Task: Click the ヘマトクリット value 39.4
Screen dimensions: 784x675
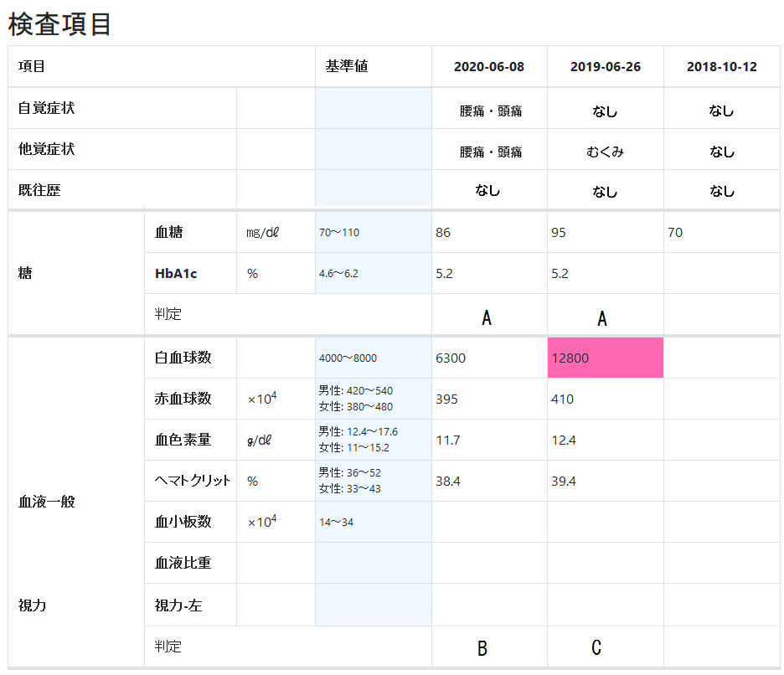Action: point(563,481)
